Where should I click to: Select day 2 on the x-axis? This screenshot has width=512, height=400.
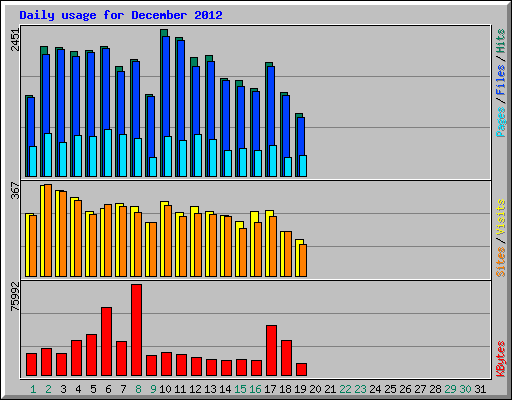click(x=48, y=389)
